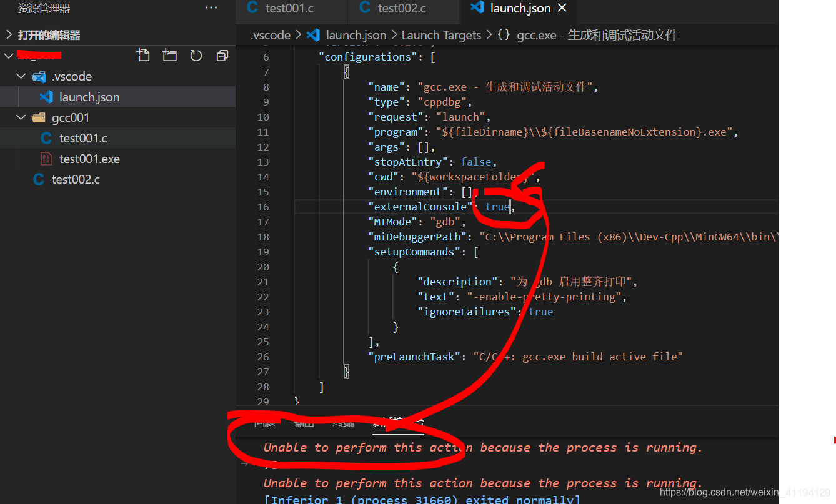
Task: Click line number 16 in the gutter
Action: coord(263,207)
